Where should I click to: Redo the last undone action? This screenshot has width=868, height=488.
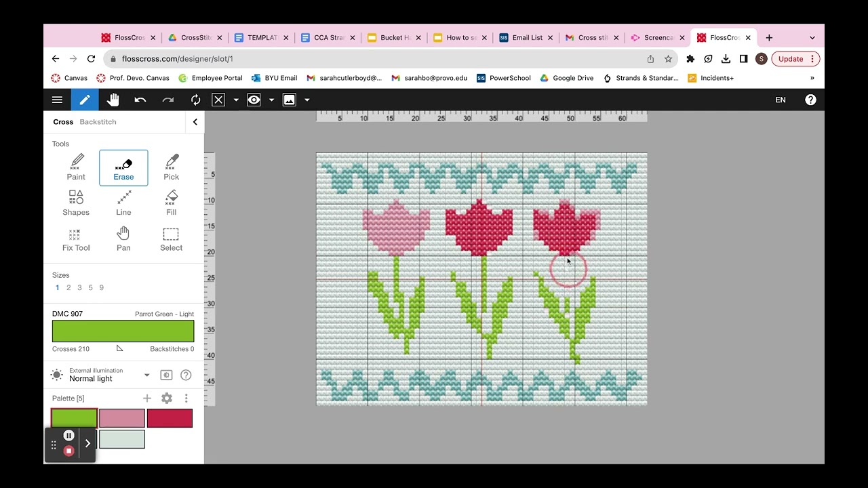tap(168, 100)
